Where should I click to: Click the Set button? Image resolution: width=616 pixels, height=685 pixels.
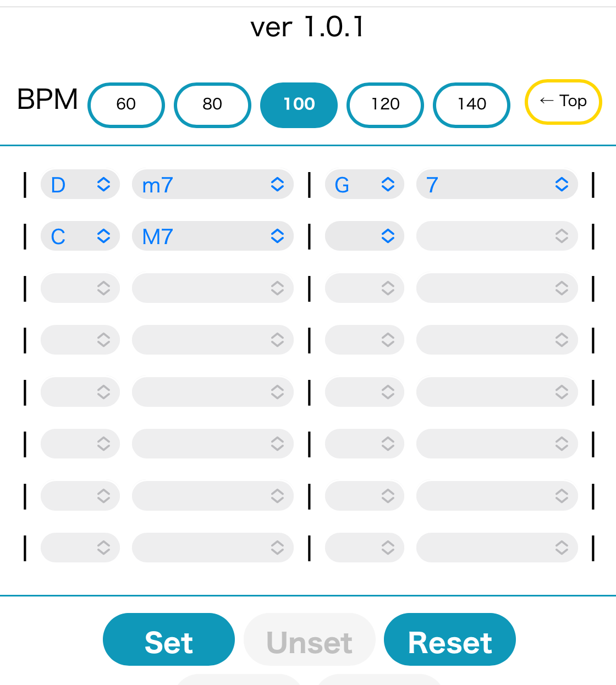pos(169,639)
